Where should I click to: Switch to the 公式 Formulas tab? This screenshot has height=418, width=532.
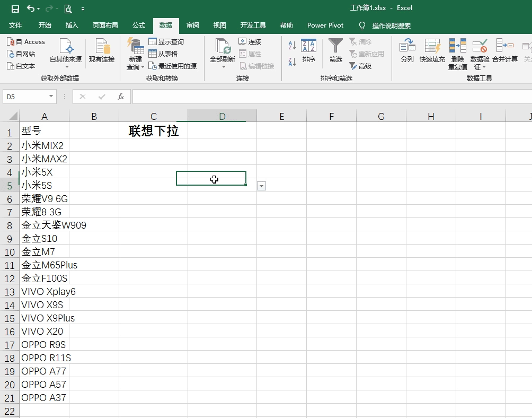click(x=139, y=25)
